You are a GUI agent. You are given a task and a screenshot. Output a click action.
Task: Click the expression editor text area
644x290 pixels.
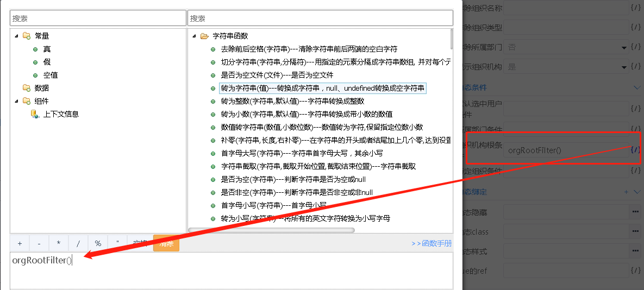coord(231,272)
